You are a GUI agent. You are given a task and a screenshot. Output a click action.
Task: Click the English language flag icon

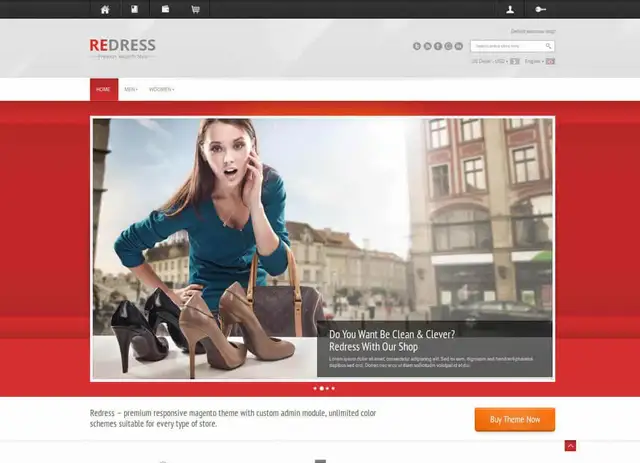(551, 61)
